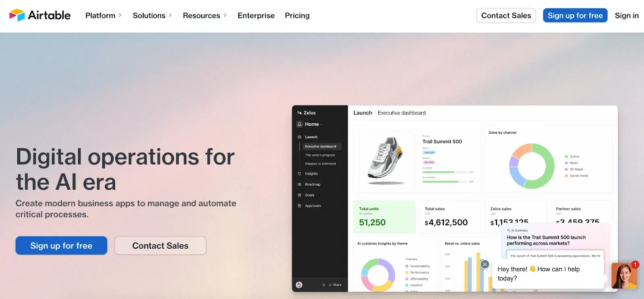The height and width of the screenshot is (299, 644).
Task: Select Executive dashboard in the sidebar
Action: click(x=321, y=146)
